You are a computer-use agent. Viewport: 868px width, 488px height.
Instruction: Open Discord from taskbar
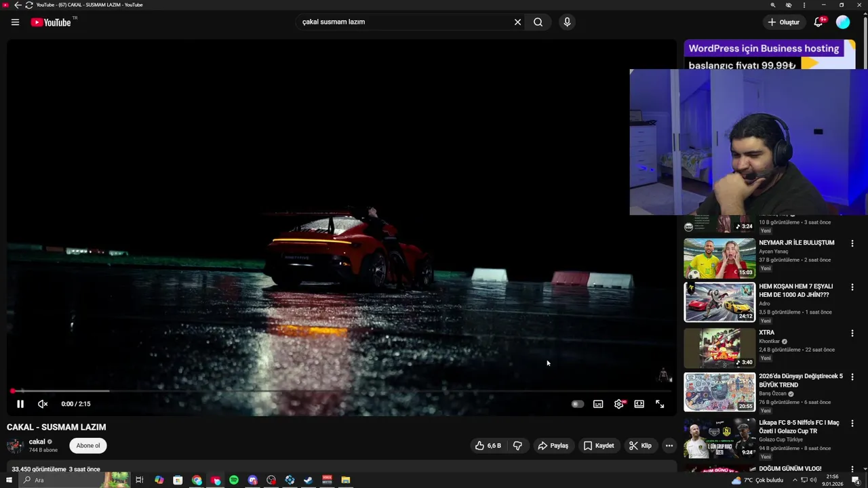253,480
